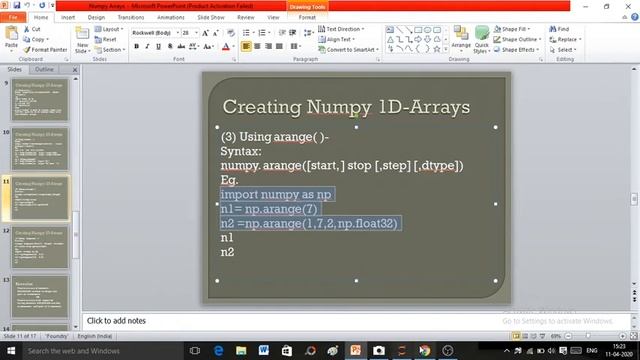This screenshot has height=360, width=640.
Task: Open the font name combo box
Action: tap(156, 33)
